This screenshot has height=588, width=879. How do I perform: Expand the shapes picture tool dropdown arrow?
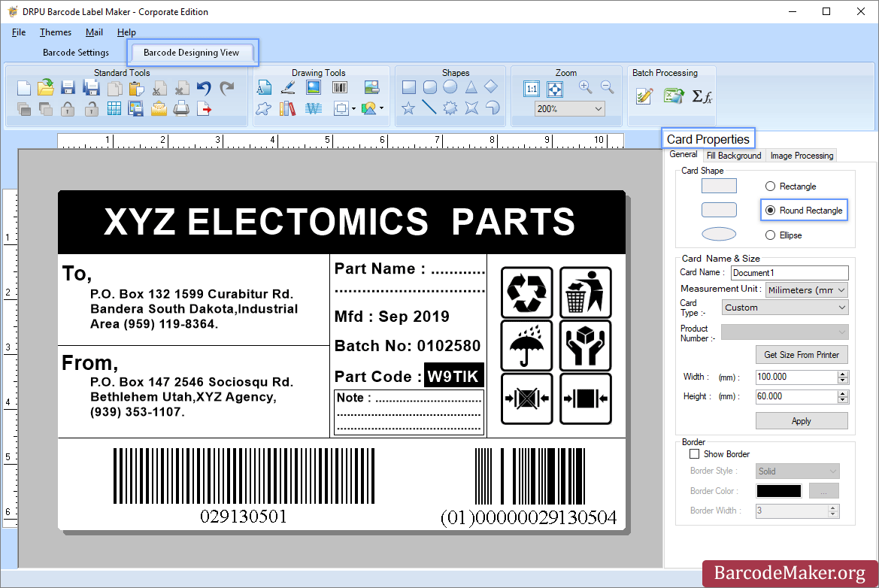[x=382, y=108]
